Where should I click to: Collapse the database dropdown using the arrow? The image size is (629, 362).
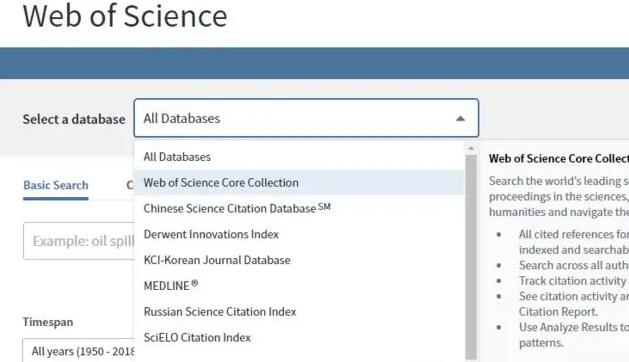click(460, 118)
